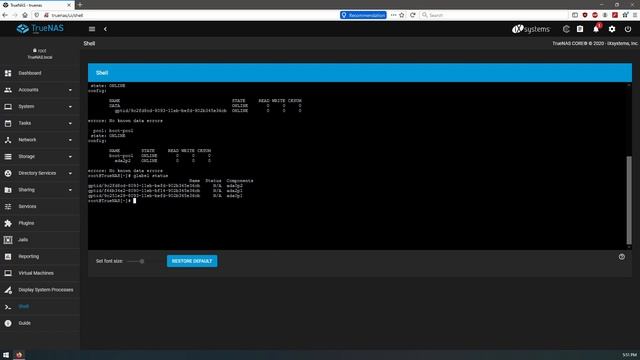Open a new browser tab with plus
This screenshot has width=640, height=360.
pyautogui.click(x=80, y=4)
